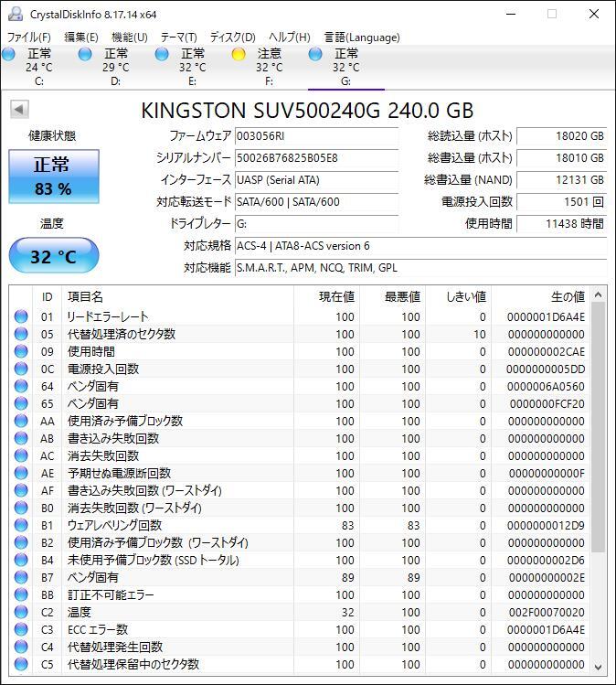Click the transfer mode field SATA/600 | SATA/600
This screenshot has width=616, height=685.
point(316,202)
